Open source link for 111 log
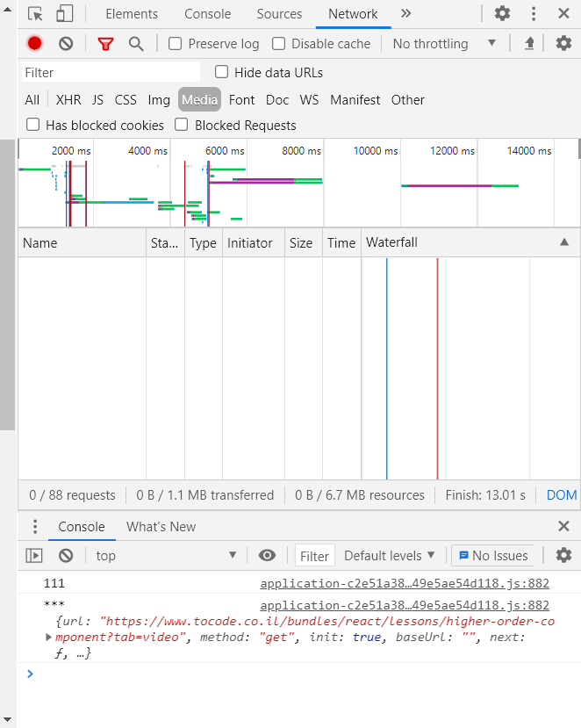This screenshot has height=728, width=581. pos(405,583)
